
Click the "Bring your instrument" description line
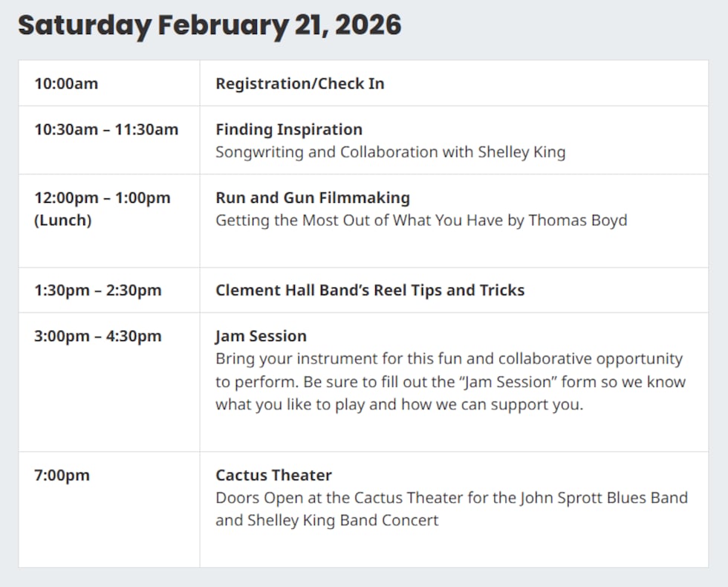click(449, 358)
